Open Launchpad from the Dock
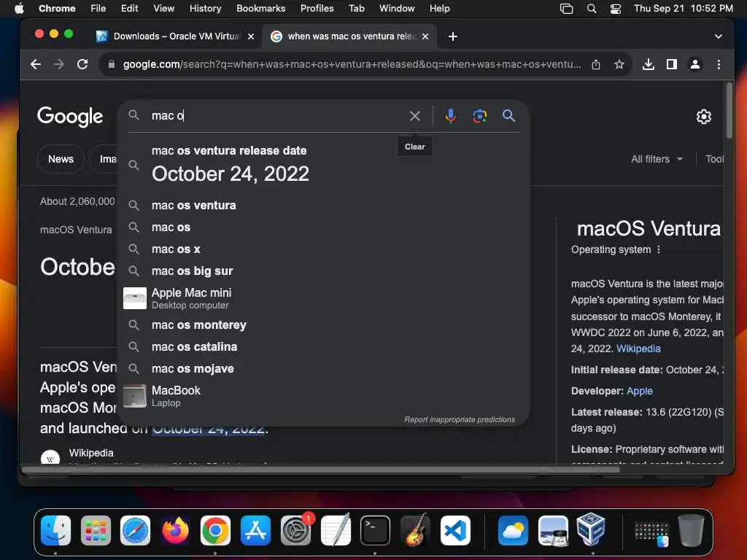 click(x=96, y=530)
